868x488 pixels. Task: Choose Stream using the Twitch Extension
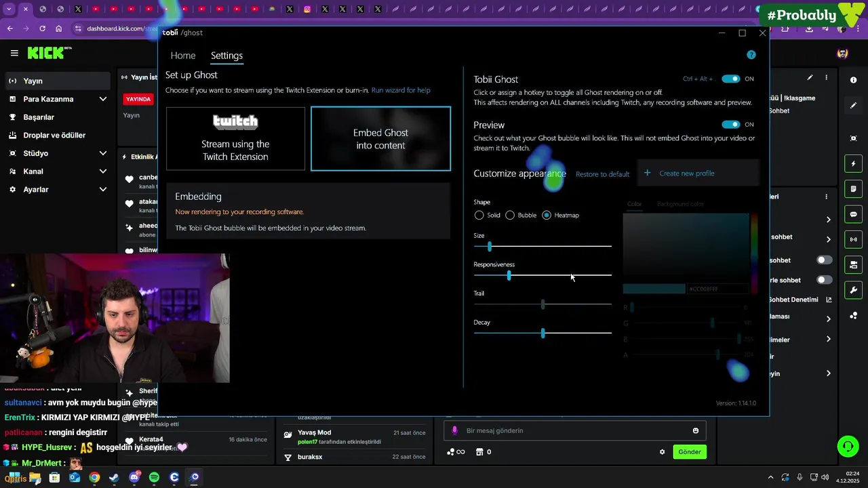click(x=235, y=138)
